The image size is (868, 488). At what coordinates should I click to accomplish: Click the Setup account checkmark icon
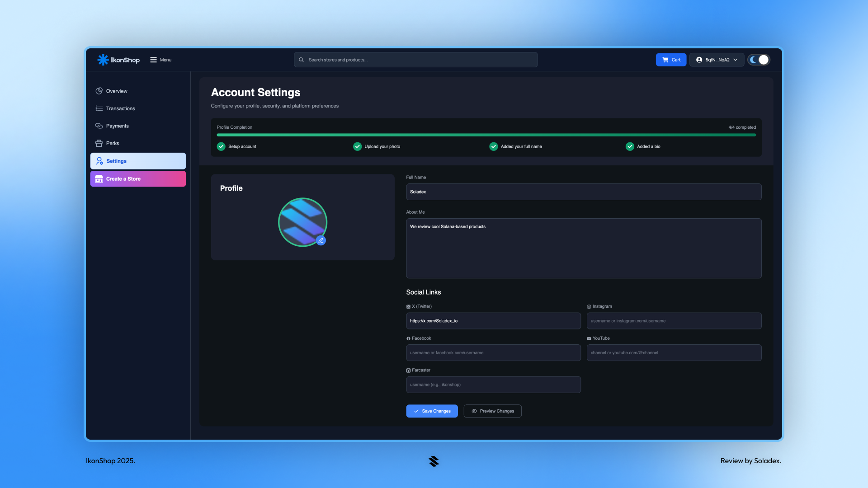point(221,146)
